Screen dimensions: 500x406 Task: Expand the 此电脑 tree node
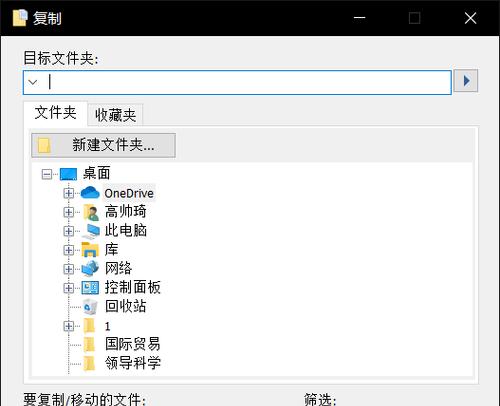click(69, 231)
